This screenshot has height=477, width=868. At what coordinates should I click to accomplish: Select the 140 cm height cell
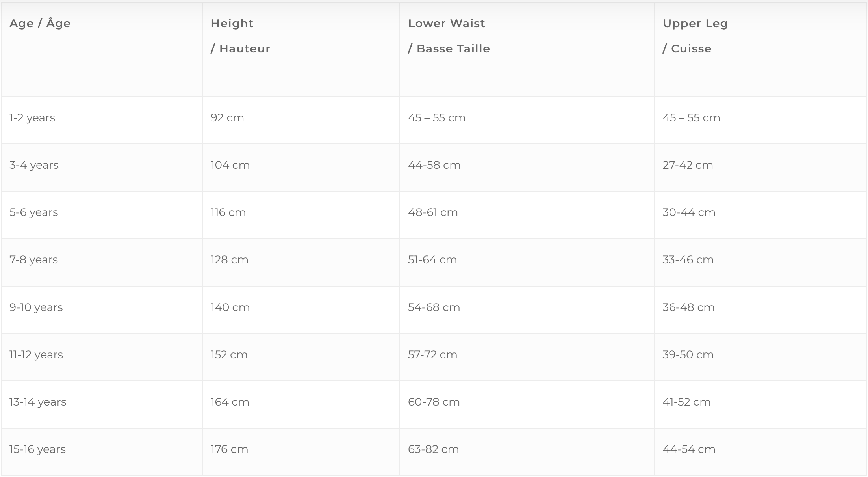pyautogui.click(x=230, y=307)
